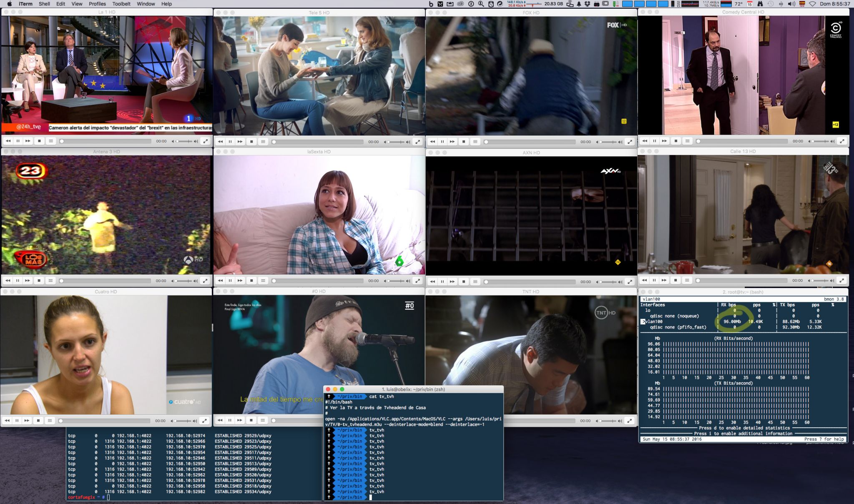Fast-forward the AXN HD stream

pyautogui.click(x=452, y=281)
